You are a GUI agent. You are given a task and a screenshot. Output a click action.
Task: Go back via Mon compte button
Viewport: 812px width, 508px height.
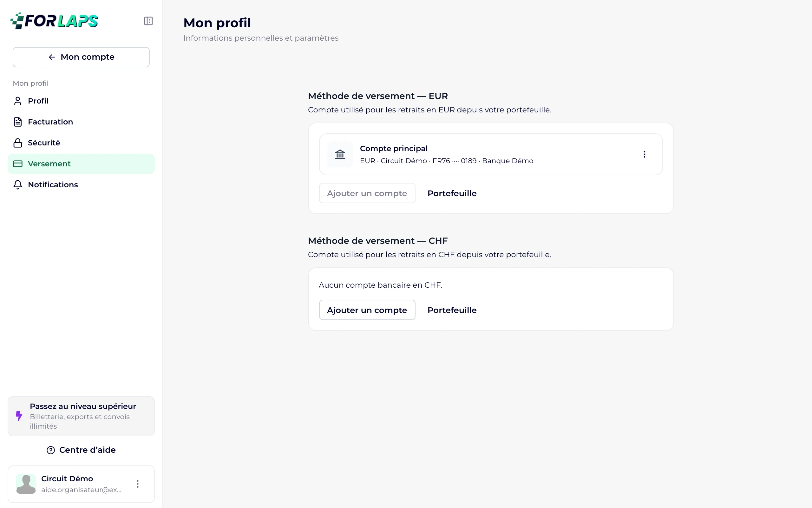81,57
